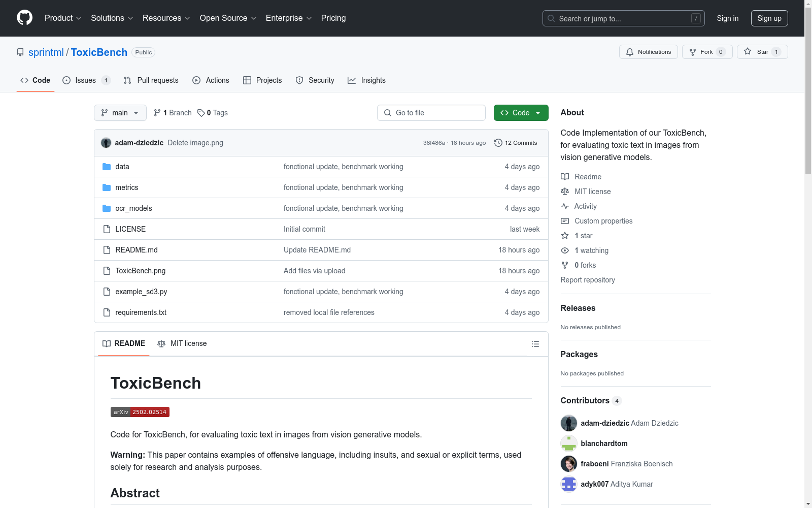Open the 0 Tags link

click(213, 113)
